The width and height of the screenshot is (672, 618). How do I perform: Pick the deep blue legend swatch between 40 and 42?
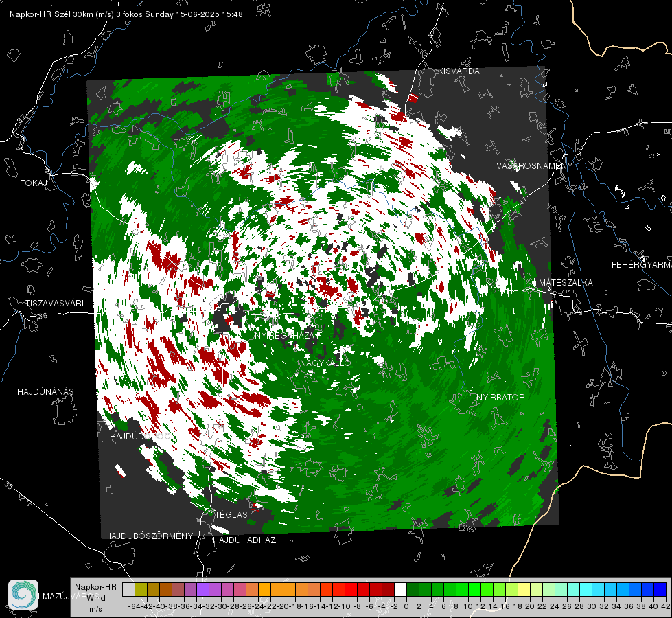pyautogui.click(x=660, y=589)
